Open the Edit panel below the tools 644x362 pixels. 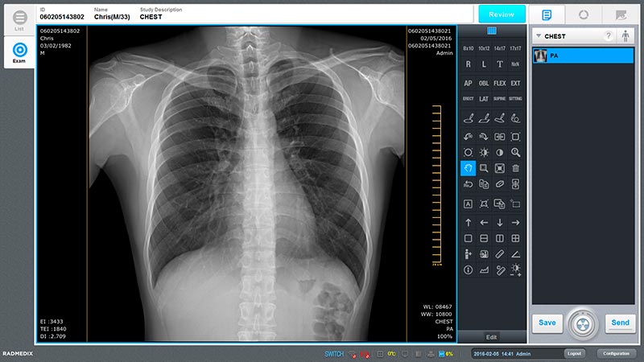click(x=492, y=336)
